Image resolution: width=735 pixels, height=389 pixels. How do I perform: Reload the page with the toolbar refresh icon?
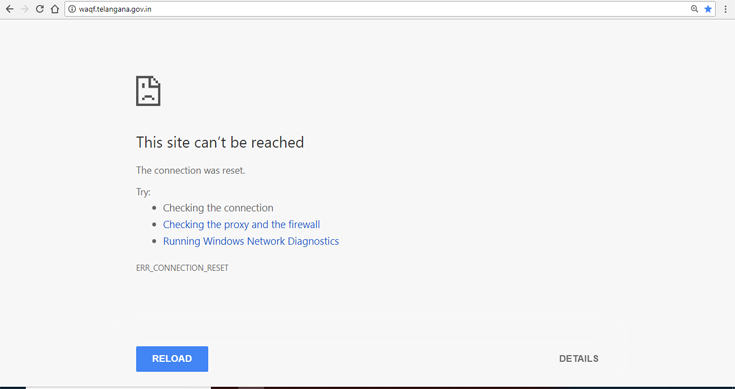(x=40, y=9)
